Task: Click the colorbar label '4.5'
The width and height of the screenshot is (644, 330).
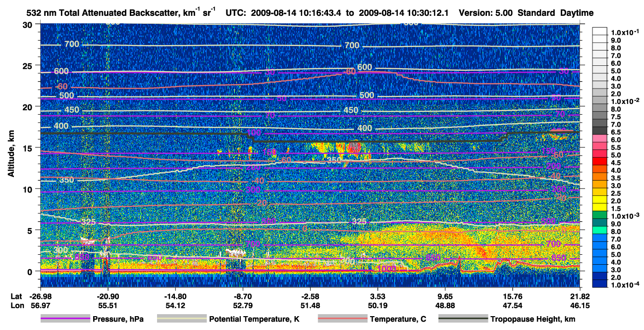Action: (617, 162)
